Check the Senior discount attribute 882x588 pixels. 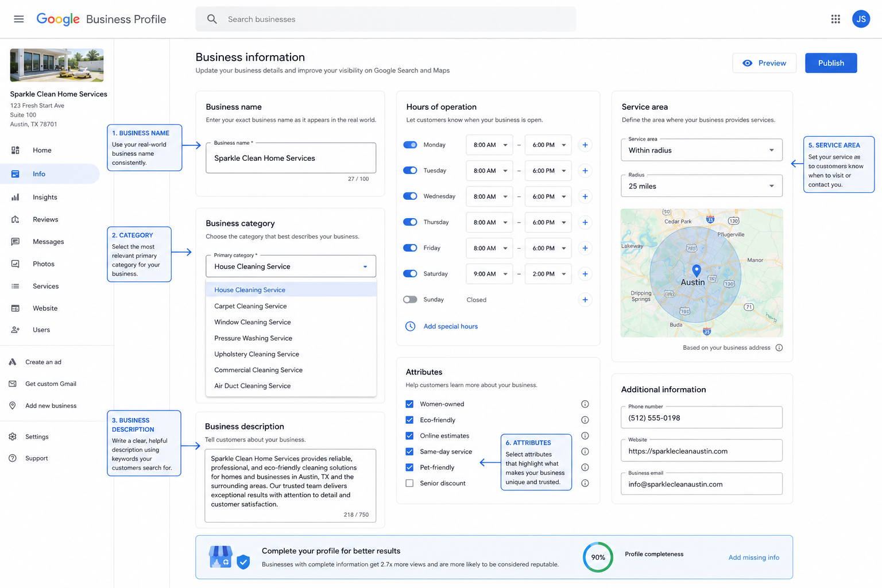409,483
